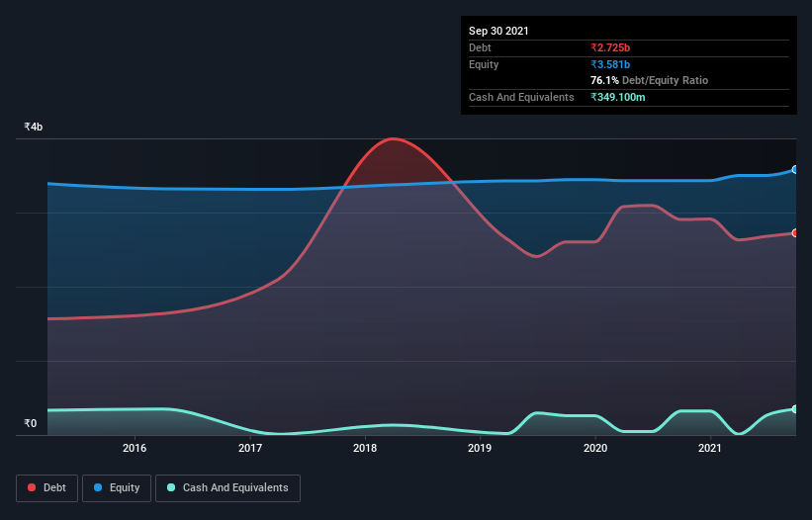Click the ₹4b y-axis label
The width and height of the screenshot is (812, 520).
point(34,127)
